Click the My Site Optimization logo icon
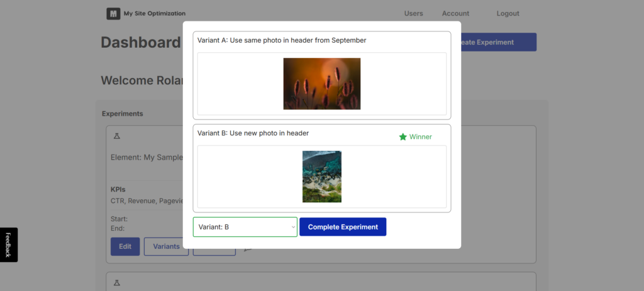The height and width of the screenshot is (291, 644). 113,13
